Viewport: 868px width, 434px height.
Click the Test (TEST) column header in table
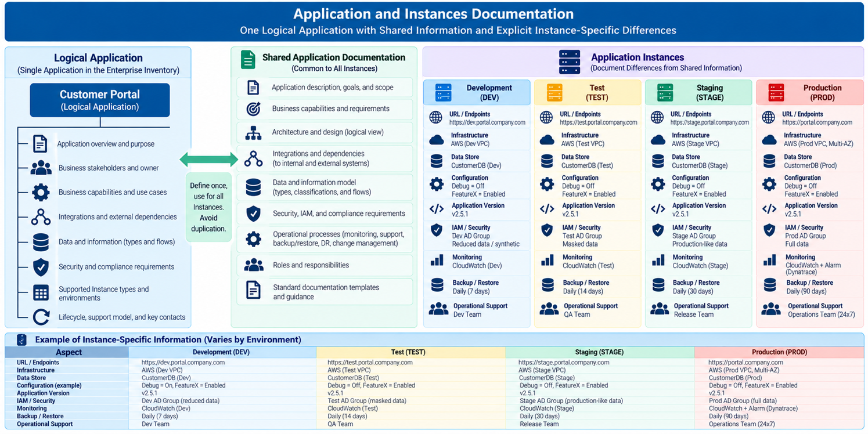coord(411,352)
